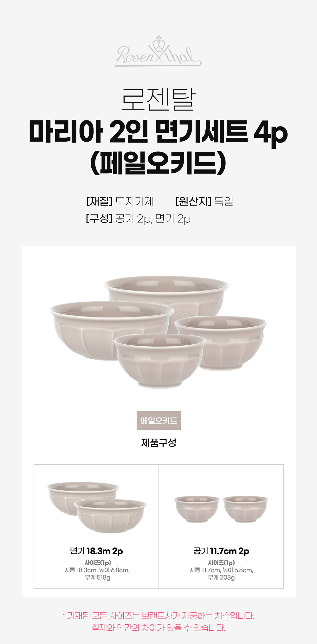Click the 제품구성 section heading

pos(158,443)
